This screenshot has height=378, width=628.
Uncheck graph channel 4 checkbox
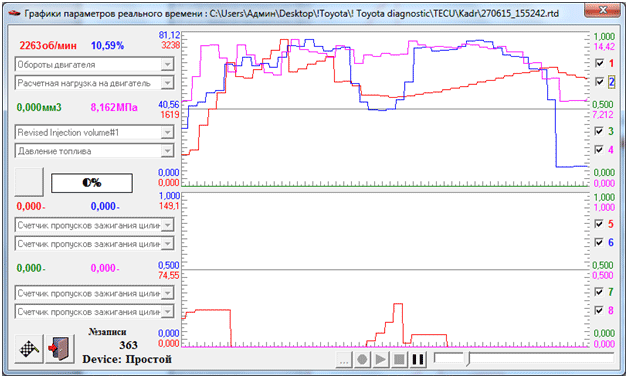(x=600, y=149)
